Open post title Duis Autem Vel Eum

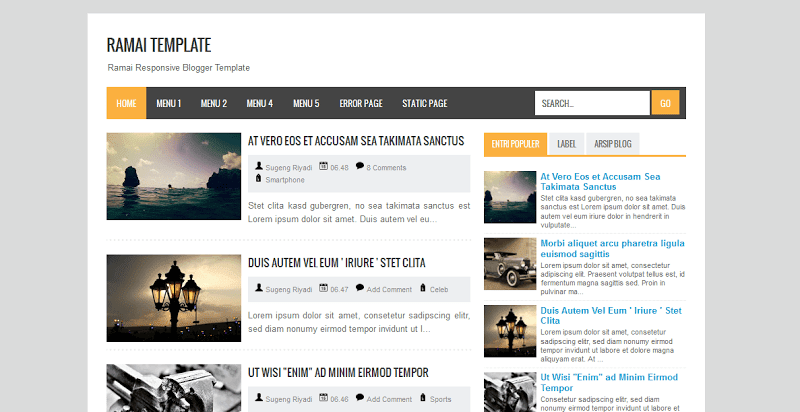337,263
